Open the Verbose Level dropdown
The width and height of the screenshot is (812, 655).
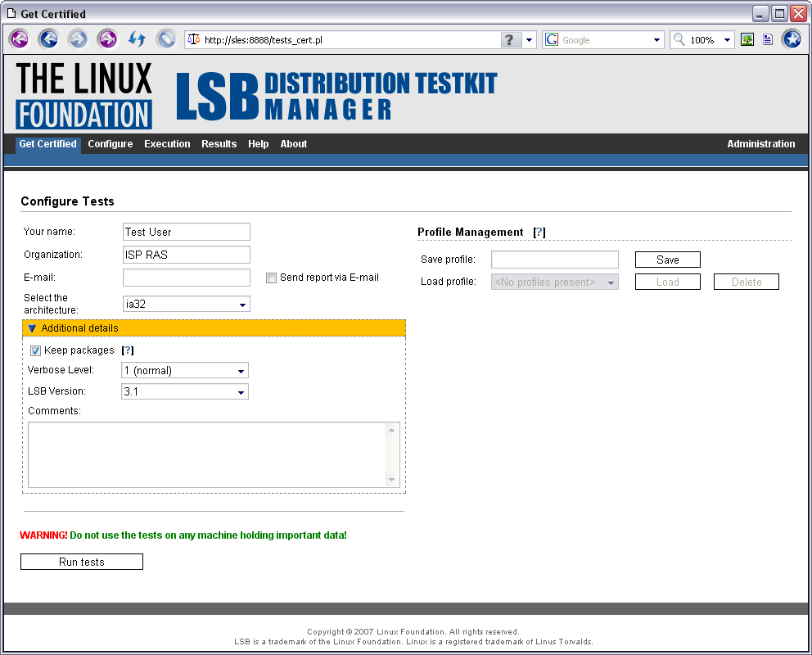(185, 370)
